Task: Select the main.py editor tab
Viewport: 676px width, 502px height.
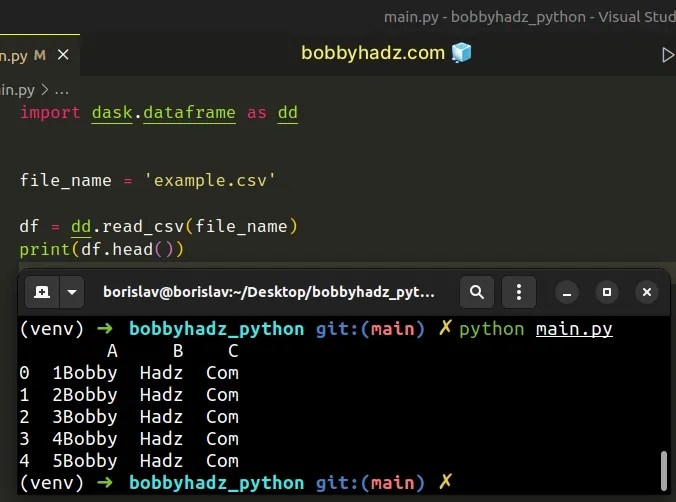Action: pyautogui.click(x=40, y=55)
